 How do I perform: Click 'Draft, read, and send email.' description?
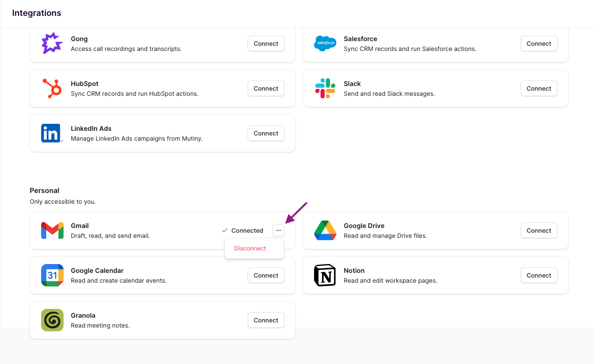pos(110,236)
